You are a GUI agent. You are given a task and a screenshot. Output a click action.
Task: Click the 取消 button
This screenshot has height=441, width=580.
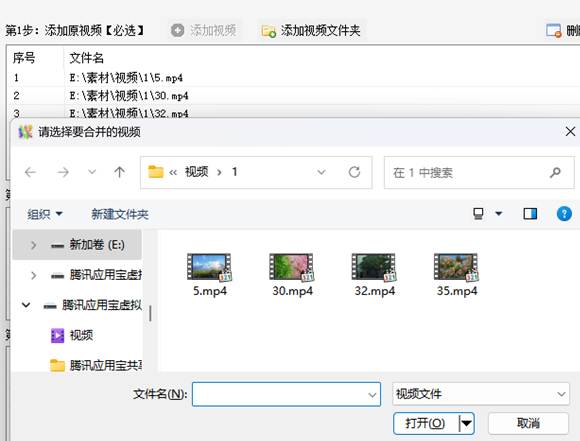[x=528, y=423]
